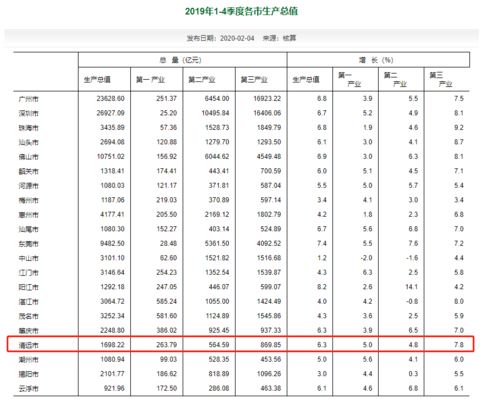Click the growth value '7.4'
The height and width of the screenshot is (399, 480).
click(x=322, y=243)
